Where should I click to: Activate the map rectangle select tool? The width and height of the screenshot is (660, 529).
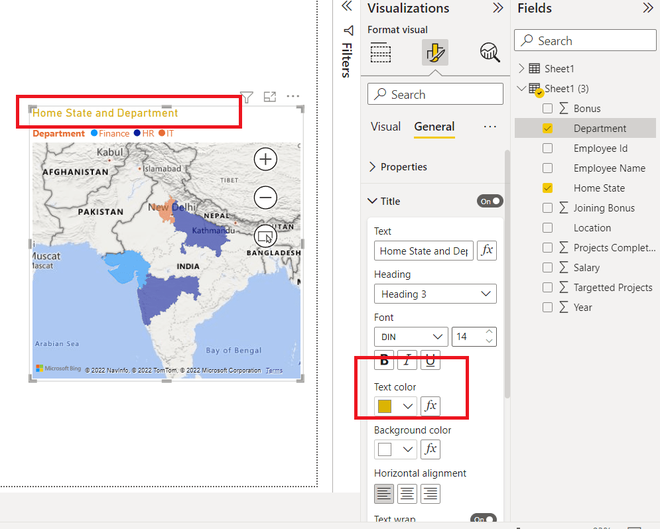265,237
